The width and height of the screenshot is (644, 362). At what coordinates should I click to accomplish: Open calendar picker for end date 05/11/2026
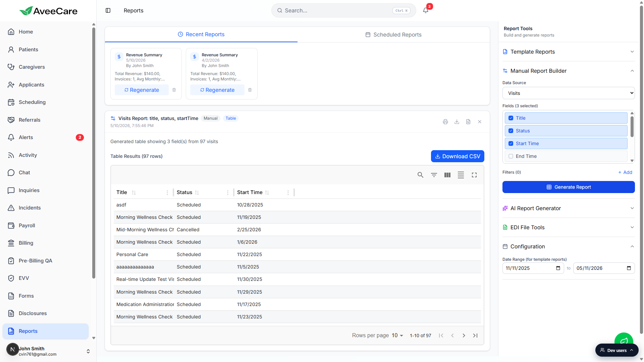point(629,268)
